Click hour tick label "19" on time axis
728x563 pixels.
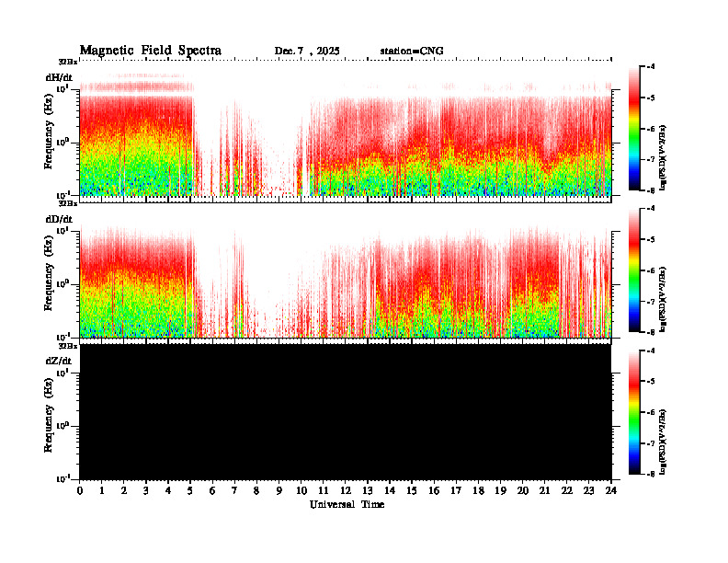click(500, 490)
